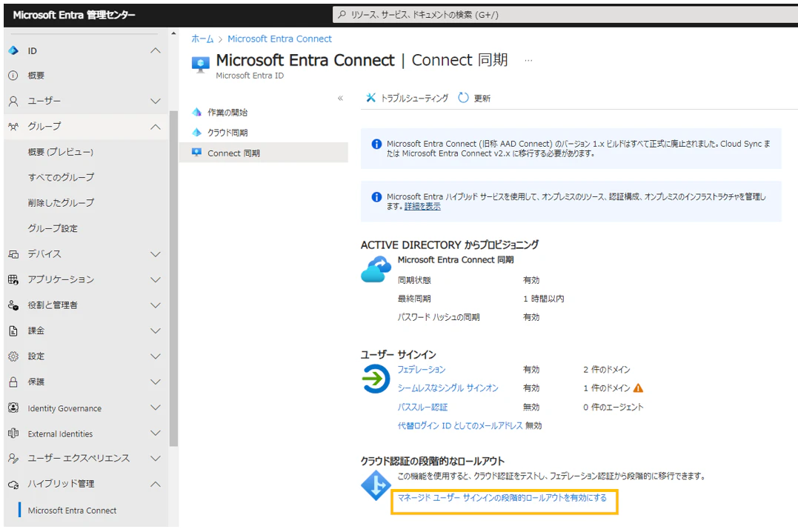
Task: Click the トラブルシューティング toolbar button
Action: pos(407,98)
